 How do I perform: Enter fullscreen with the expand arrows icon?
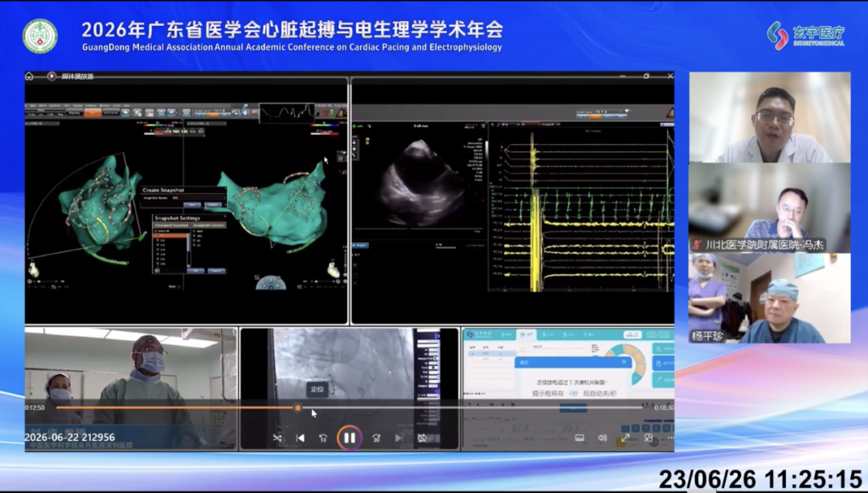[x=625, y=438]
